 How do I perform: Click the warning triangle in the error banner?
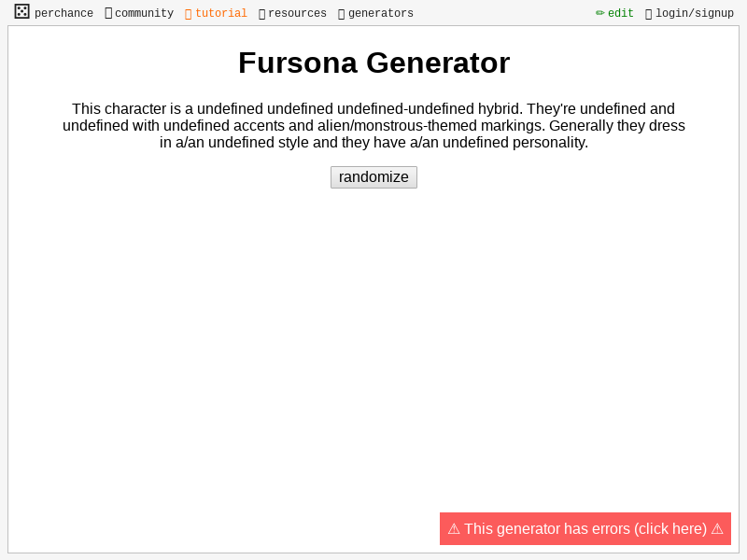pos(454,528)
